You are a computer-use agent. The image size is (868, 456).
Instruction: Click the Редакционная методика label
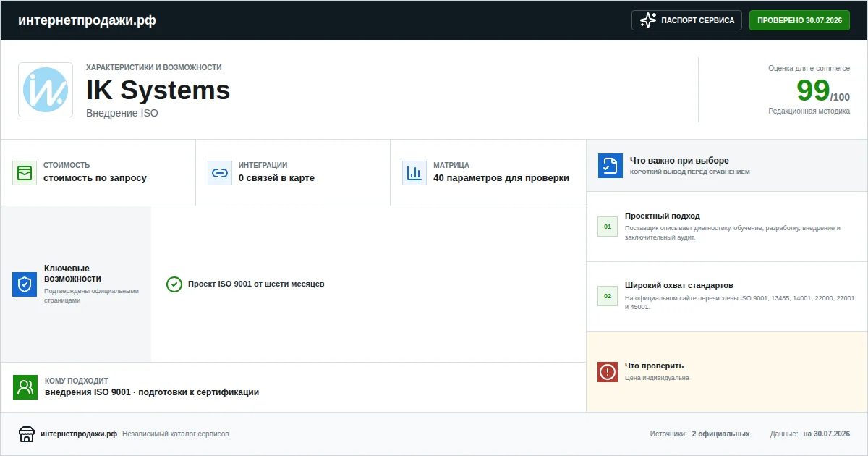coord(809,111)
